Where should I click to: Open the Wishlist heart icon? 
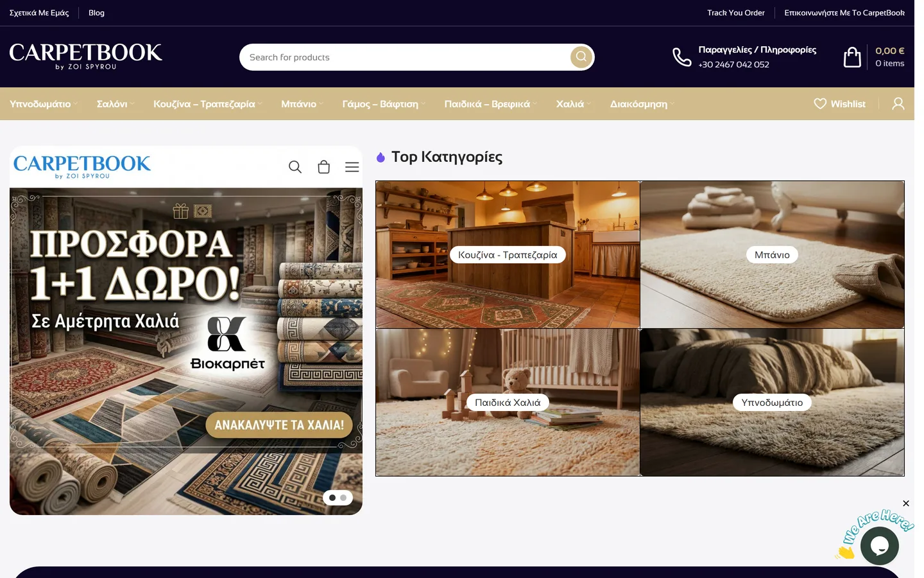[x=820, y=103]
